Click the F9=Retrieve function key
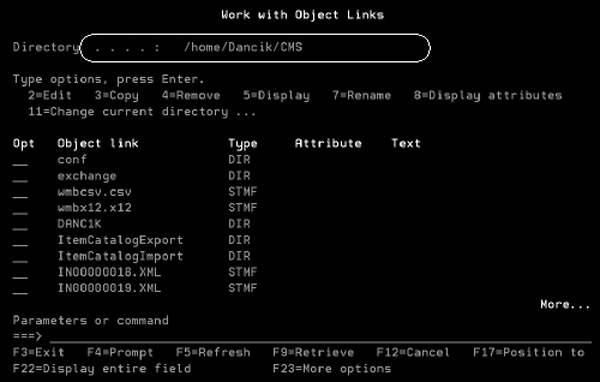 pos(313,352)
